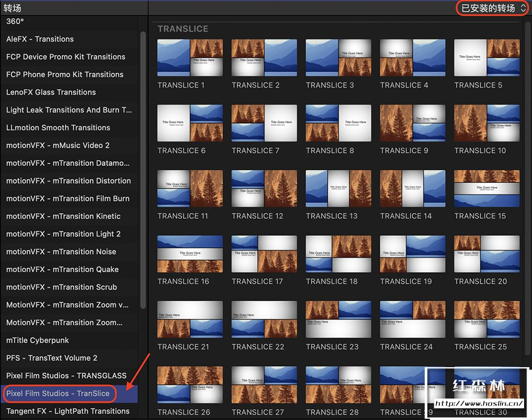Select the TRANSLICE 1 transition thumbnail

point(190,57)
